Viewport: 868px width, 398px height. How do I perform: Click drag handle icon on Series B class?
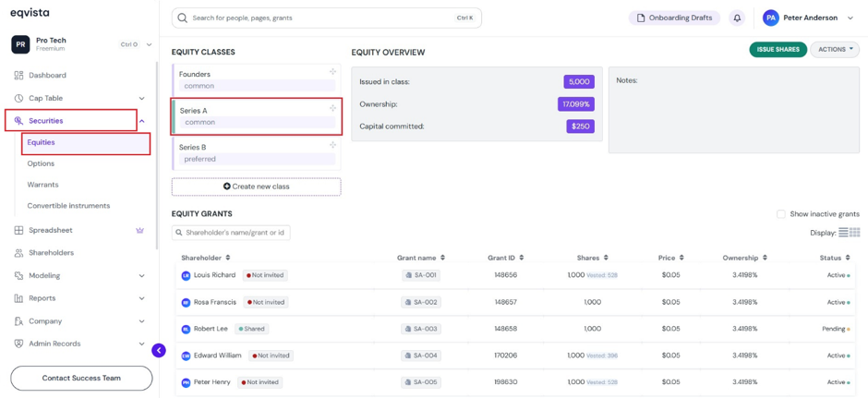332,145
